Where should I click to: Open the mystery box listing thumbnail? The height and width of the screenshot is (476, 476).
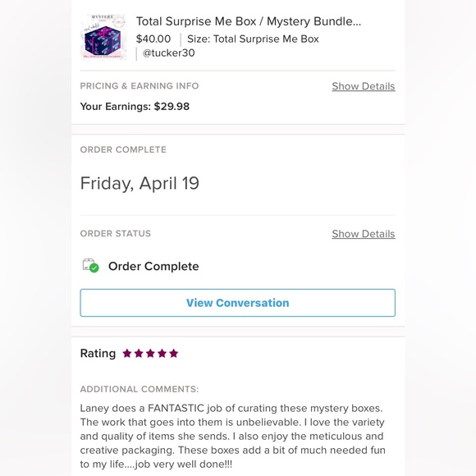click(103, 37)
